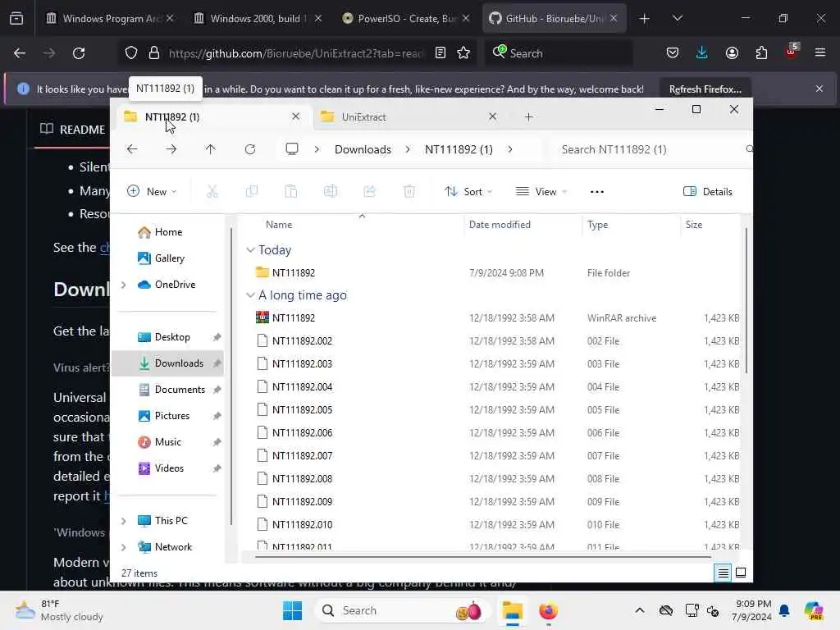This screenshot has width=840, height=630.
Task: Click the Copy icon in Explorer toolbar
Action: tap(251, 192)
